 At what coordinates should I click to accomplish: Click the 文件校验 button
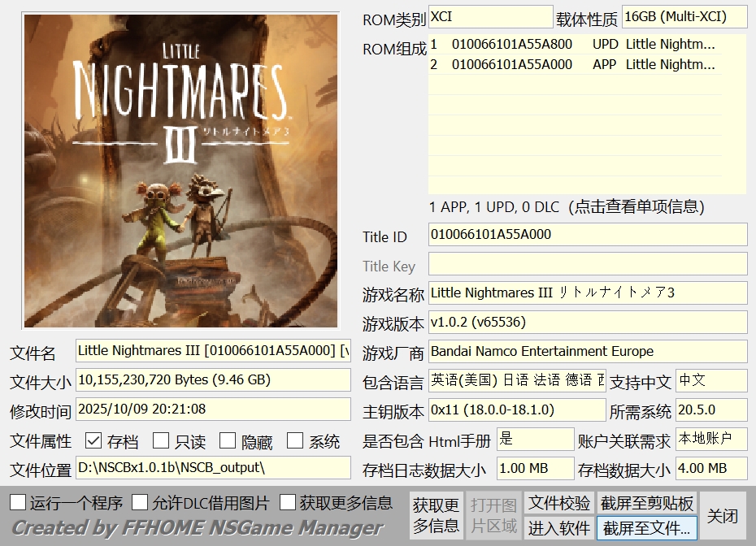tap(559, 503)
